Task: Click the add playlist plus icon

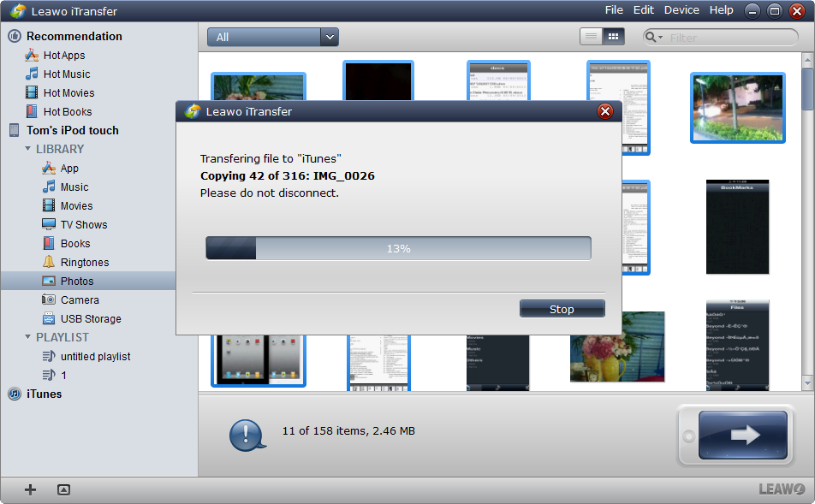Action: click(x=31, y=489)
